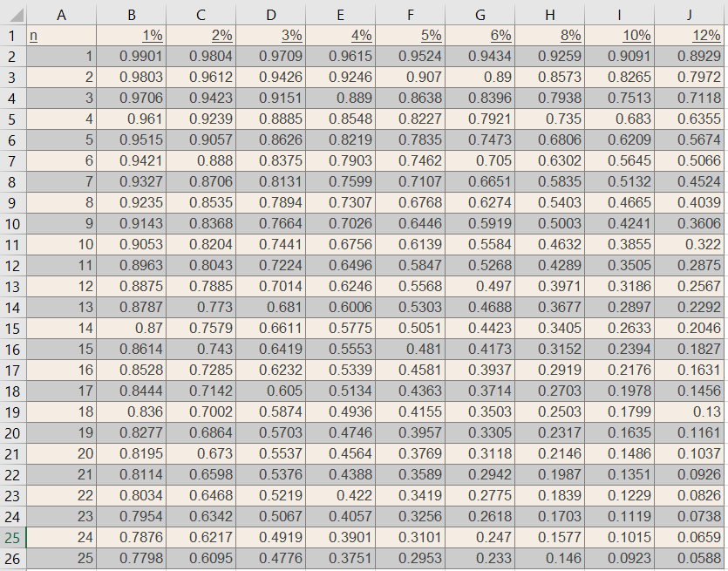Click the 12% header cell

[689, 37]
